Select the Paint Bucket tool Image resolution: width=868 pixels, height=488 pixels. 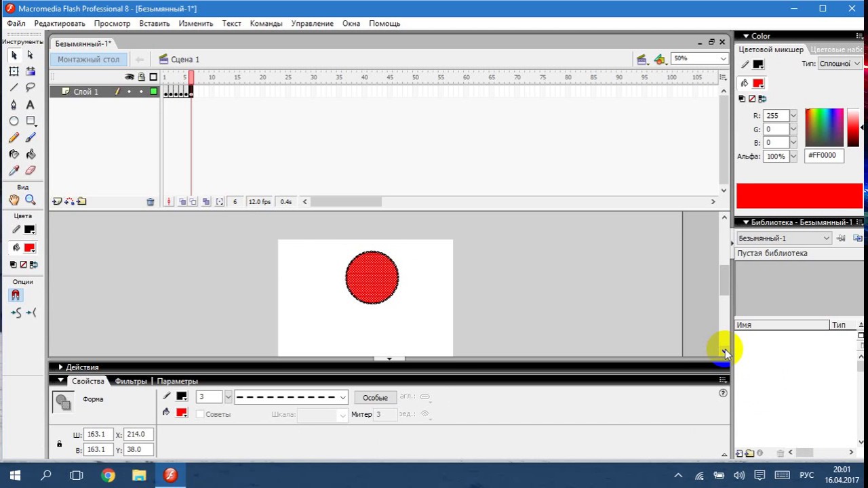click(30, 154)
